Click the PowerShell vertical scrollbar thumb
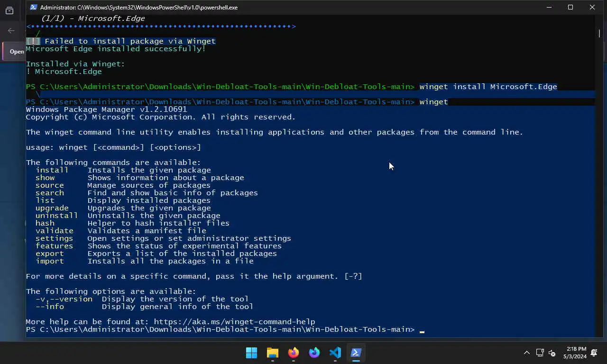 [x=599, y=33]
